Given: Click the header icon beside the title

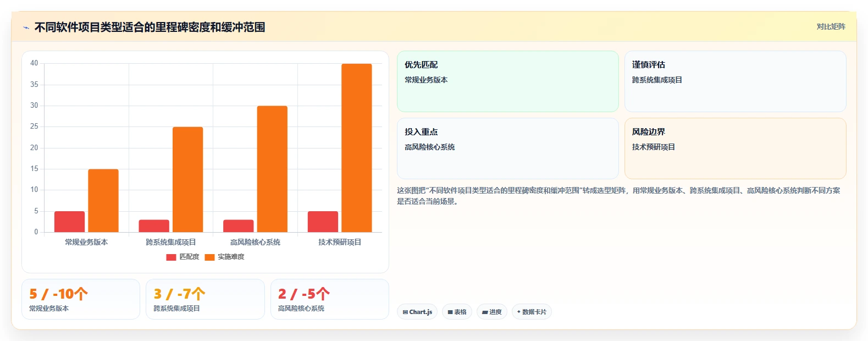Looking at the screenshot, I should pyautogui.click(x=26, y=28).
